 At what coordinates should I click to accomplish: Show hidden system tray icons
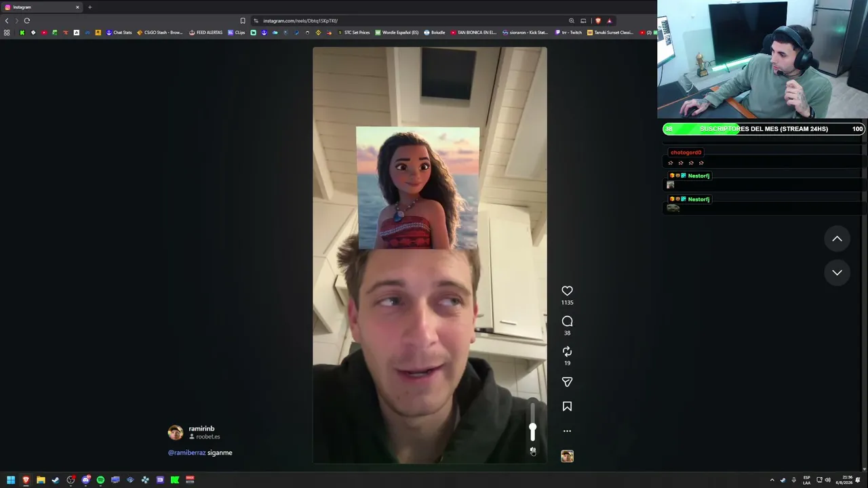coord(772,480)
